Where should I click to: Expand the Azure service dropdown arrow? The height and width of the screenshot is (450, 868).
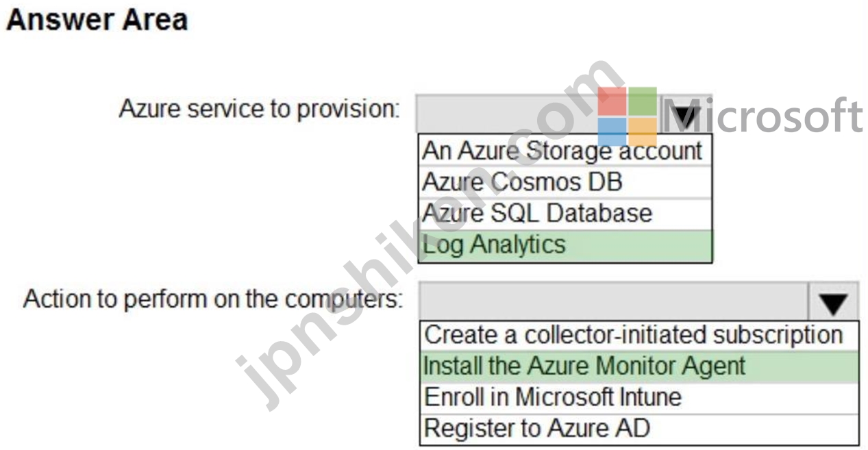[687, 115]
